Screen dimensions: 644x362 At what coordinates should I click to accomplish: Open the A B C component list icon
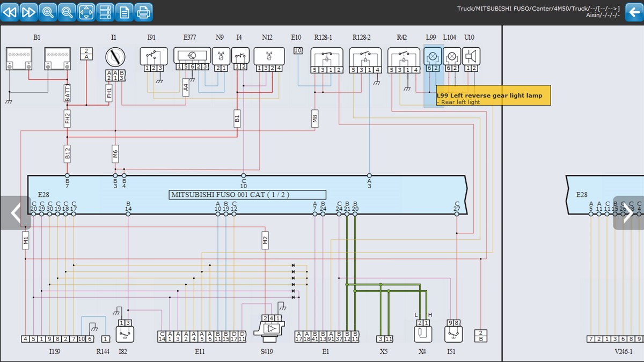tap(106, 12)
